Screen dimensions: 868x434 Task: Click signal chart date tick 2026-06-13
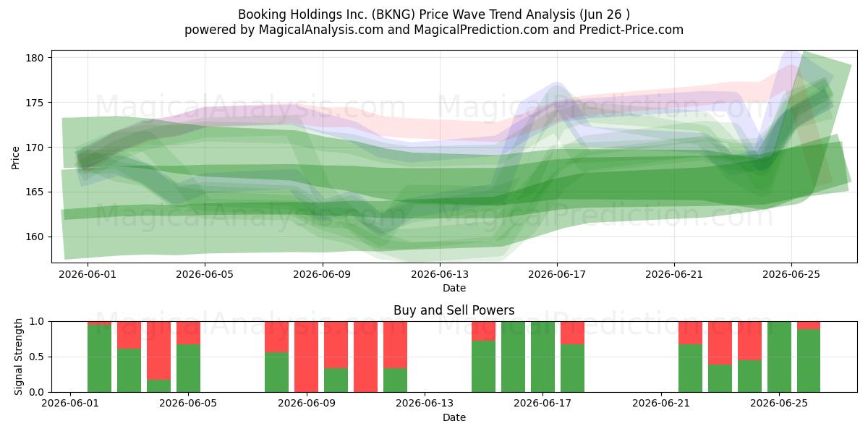(425, 404)
